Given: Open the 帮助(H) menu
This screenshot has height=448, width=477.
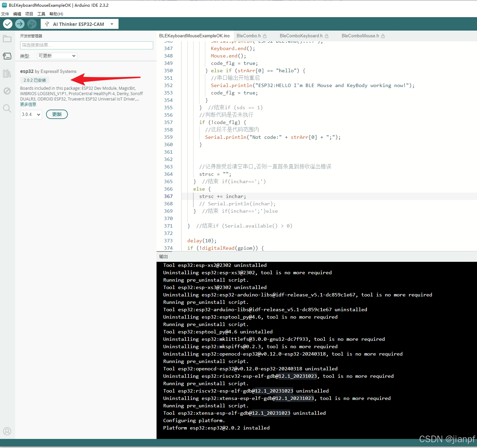Looking at the screenshot, I should 56,14.
